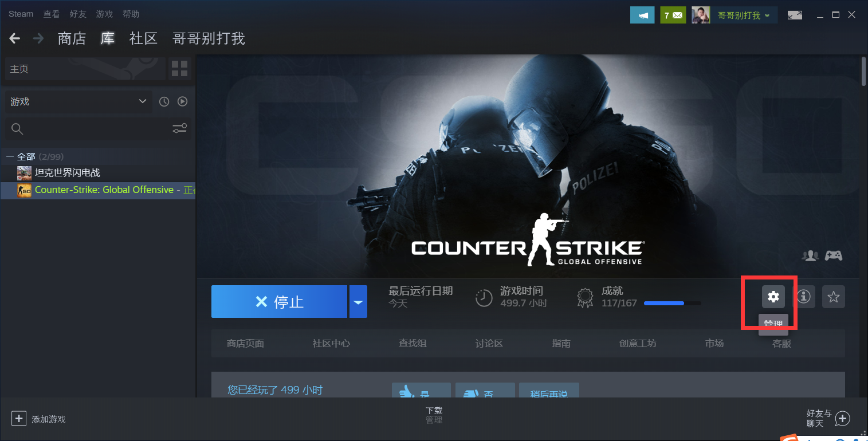Open the 商店页面 link

[x=245, y=344]
